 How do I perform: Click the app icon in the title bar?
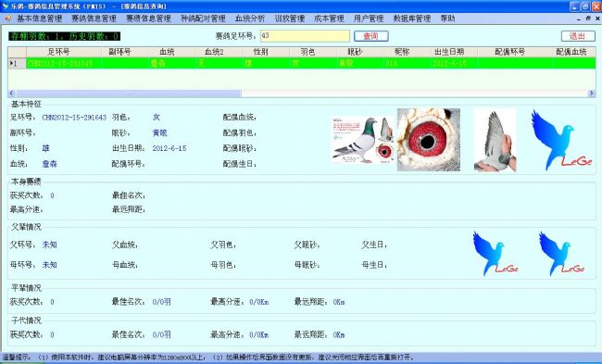click(6, 6)
